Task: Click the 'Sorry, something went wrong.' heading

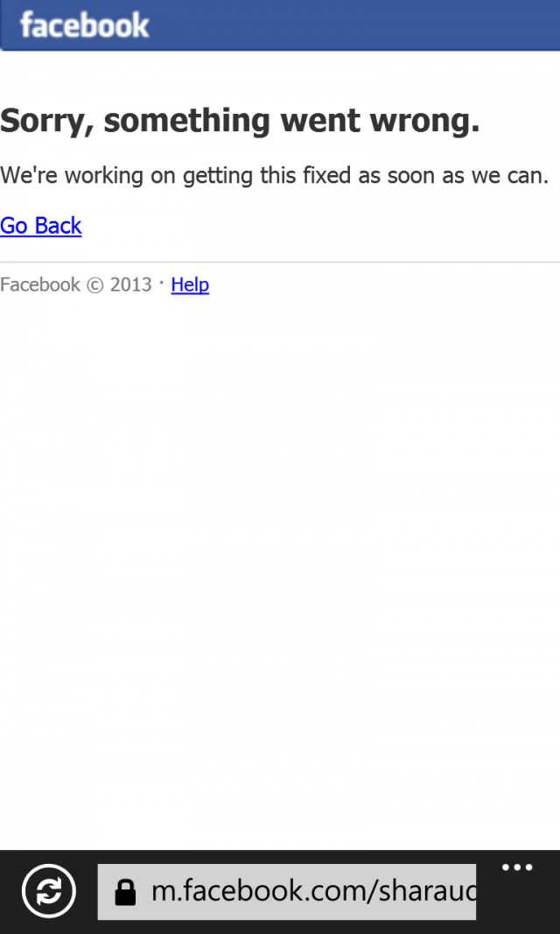Action: (240, 121)
